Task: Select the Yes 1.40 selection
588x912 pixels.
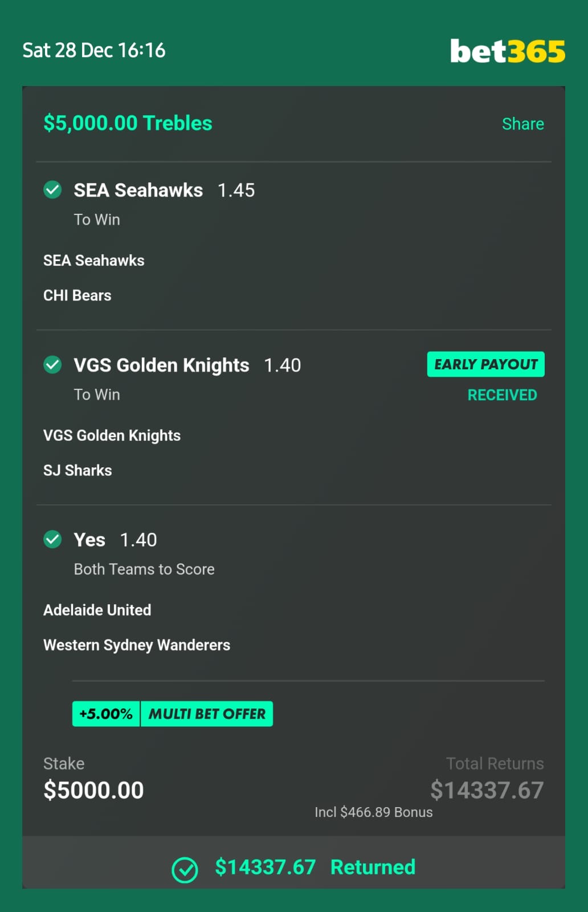Action: click(x=115, y=539)
